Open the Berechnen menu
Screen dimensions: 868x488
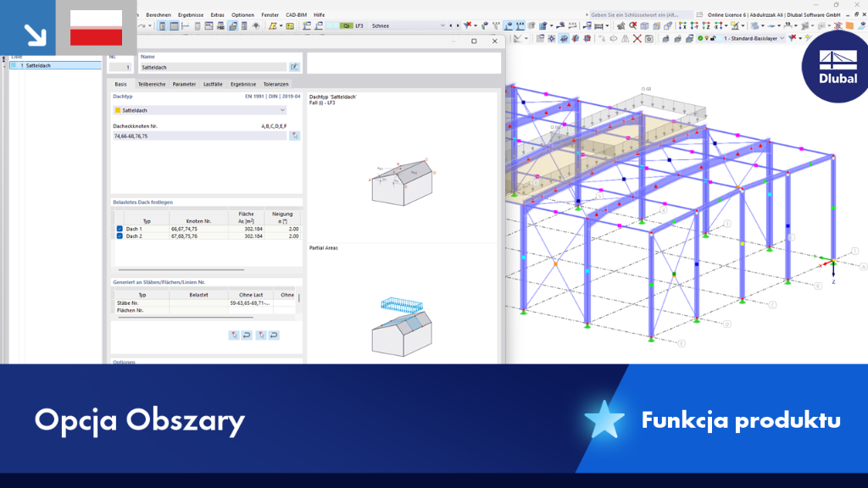159,15
